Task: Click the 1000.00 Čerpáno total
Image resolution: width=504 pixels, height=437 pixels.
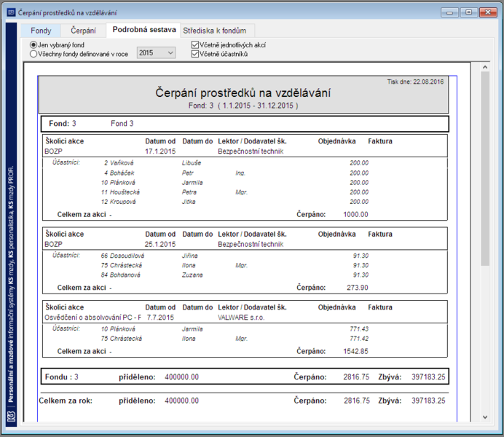Action: tap(355, 214)
